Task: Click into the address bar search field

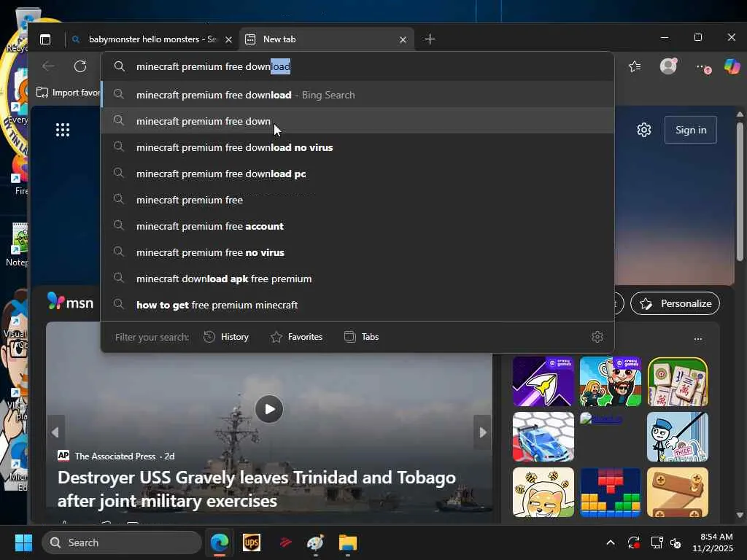Action: (x=357, y=66)
